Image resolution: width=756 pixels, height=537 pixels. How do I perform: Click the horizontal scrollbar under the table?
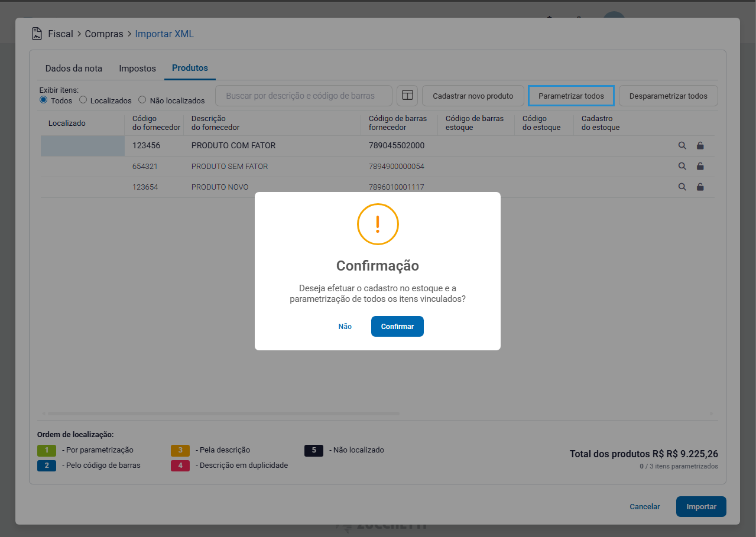223,414
